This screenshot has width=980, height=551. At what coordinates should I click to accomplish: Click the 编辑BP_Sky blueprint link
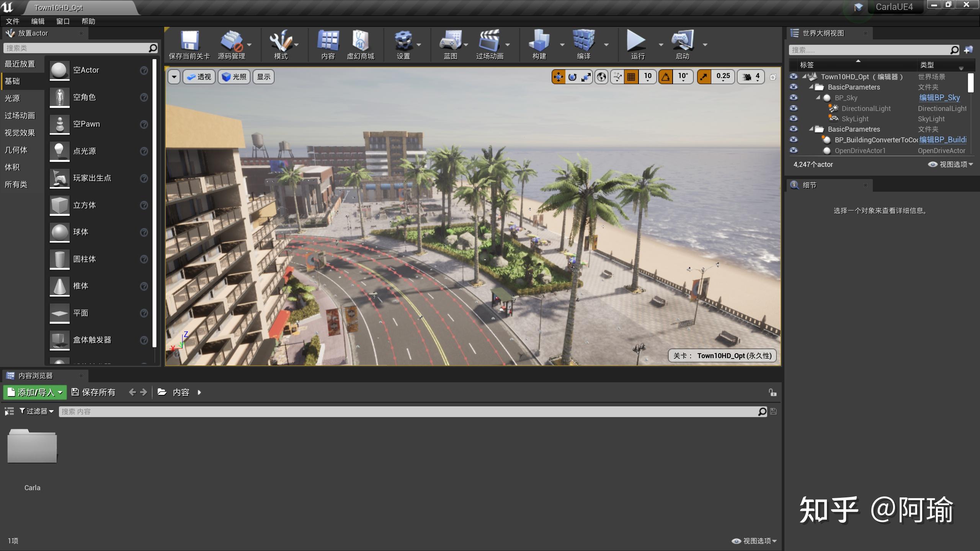click(x=939, y=98)
